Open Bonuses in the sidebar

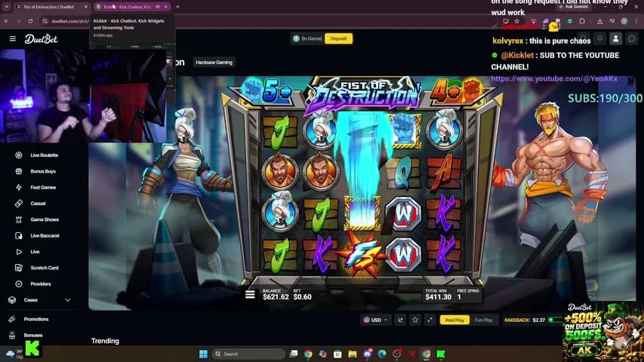(x=33, y=335)
